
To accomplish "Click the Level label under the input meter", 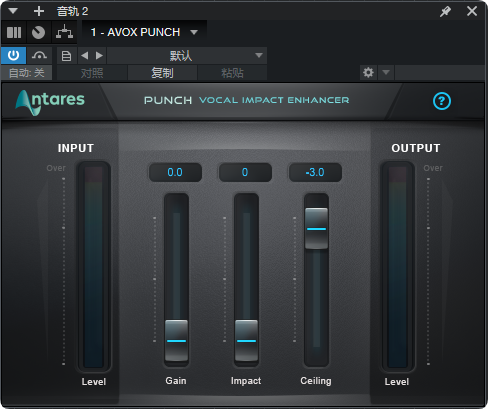I will point(94,382).
